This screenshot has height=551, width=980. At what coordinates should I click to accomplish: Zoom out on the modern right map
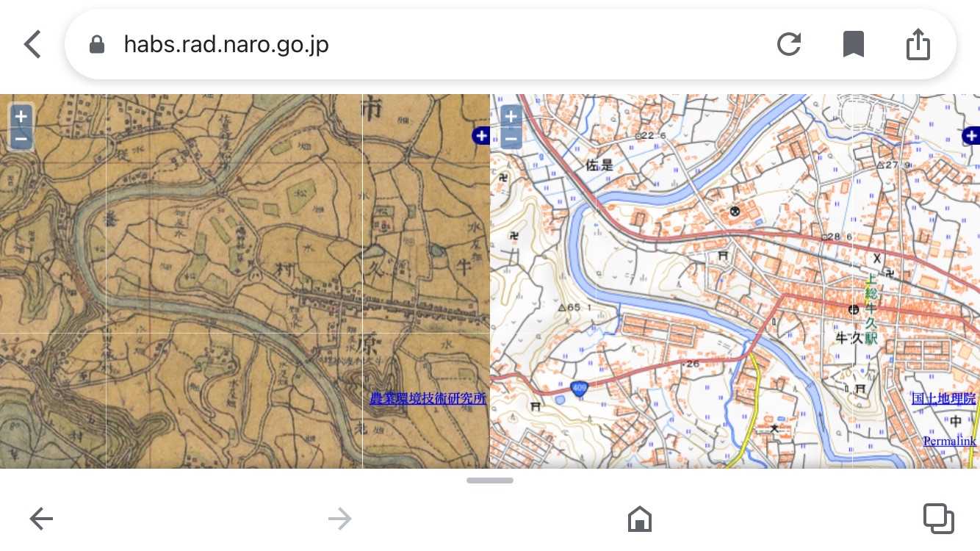click(511, 137)
